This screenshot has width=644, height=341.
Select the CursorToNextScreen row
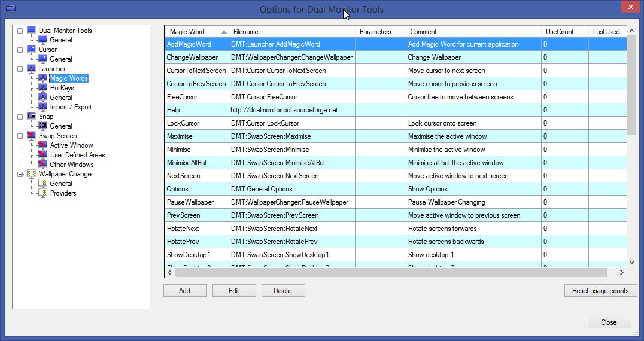point(396,71)
